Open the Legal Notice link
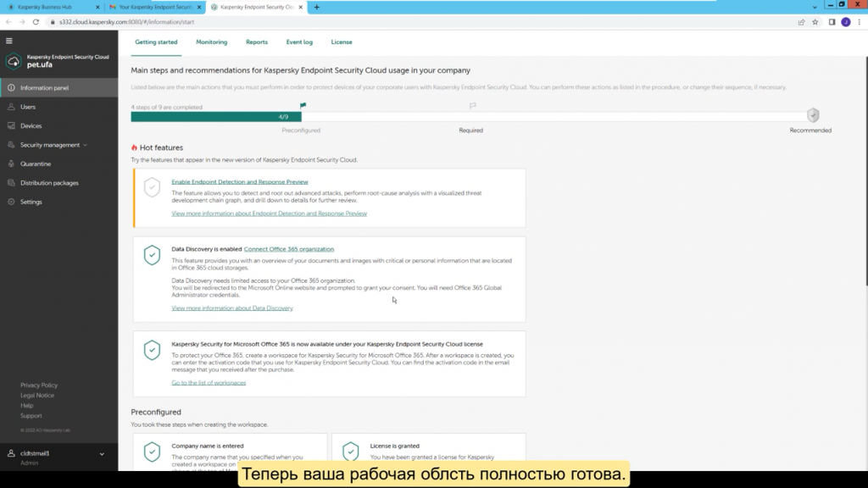The image size is (868, 488). (37, 395)
